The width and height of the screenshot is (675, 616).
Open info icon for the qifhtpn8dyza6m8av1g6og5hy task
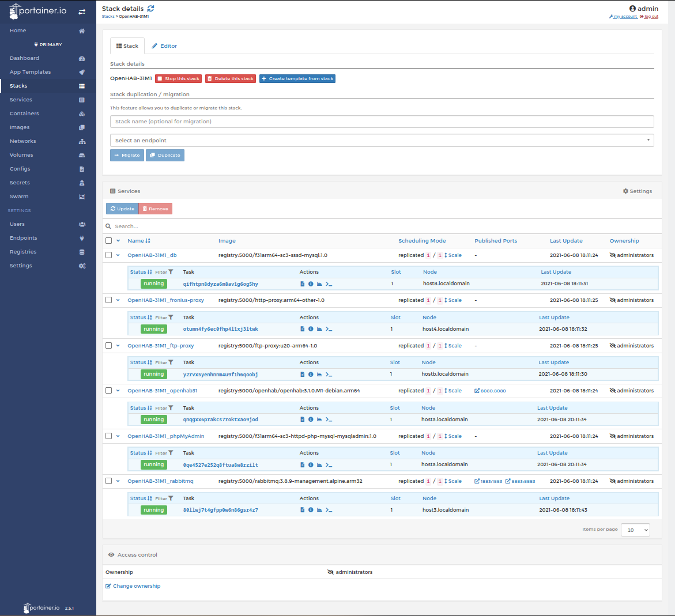(x=310, y=284)
